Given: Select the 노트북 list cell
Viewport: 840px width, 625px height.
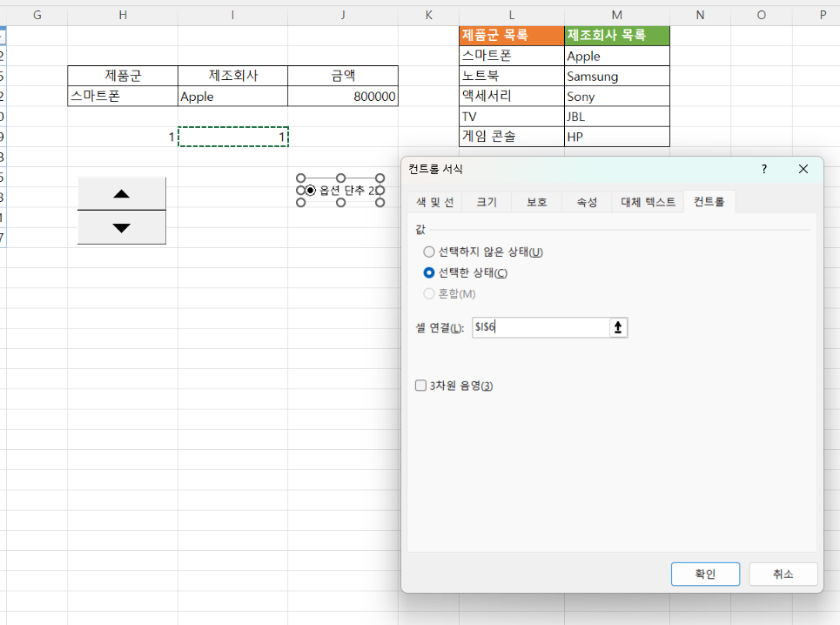Looking at the screenshot, I should [512, 76].
